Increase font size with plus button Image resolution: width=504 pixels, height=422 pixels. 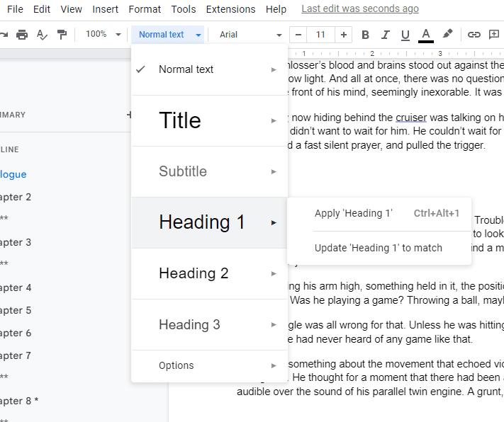pyautogui.click(x=344, y=35)
